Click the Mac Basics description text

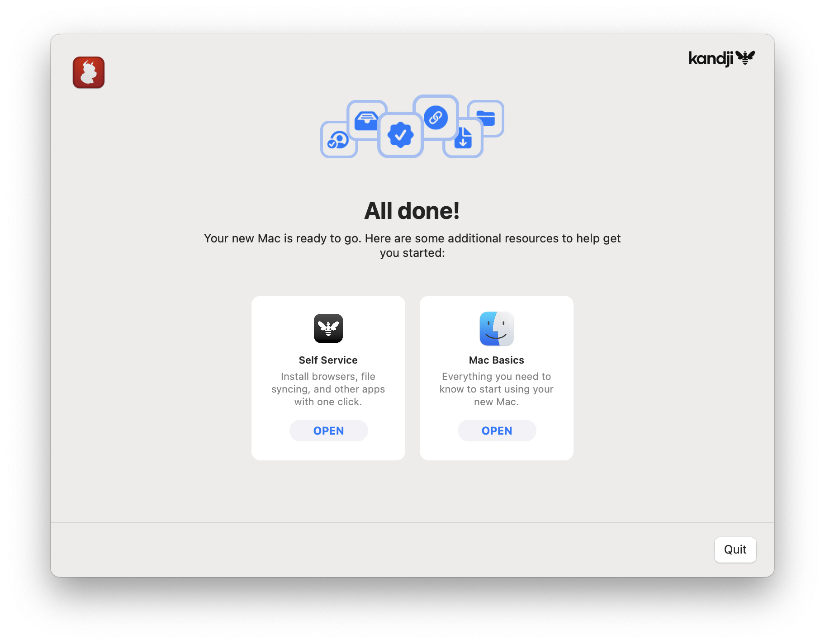[496, 389]
